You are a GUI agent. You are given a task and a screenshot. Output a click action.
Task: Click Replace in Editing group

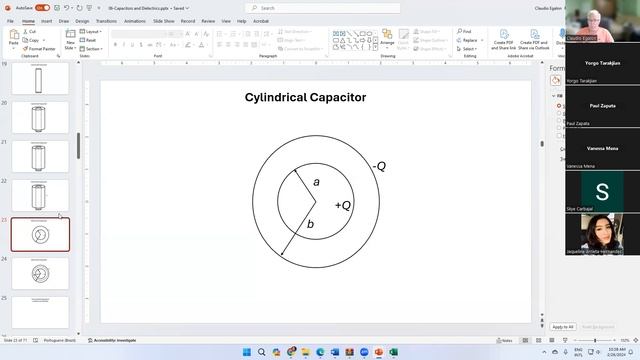(467, 40)
